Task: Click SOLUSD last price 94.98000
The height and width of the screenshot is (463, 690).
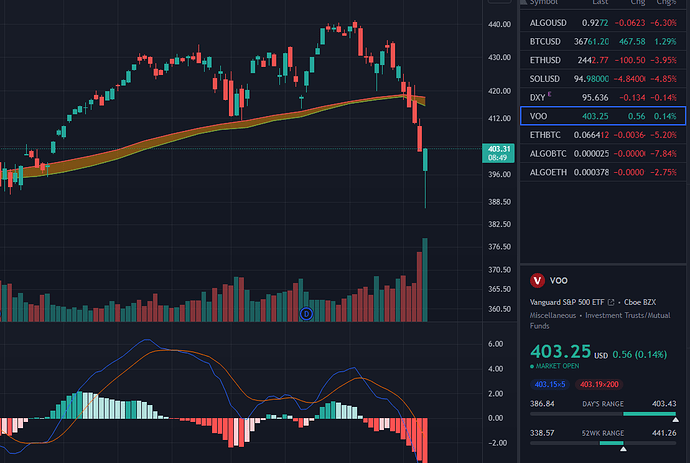Action: tap(591, 79)
